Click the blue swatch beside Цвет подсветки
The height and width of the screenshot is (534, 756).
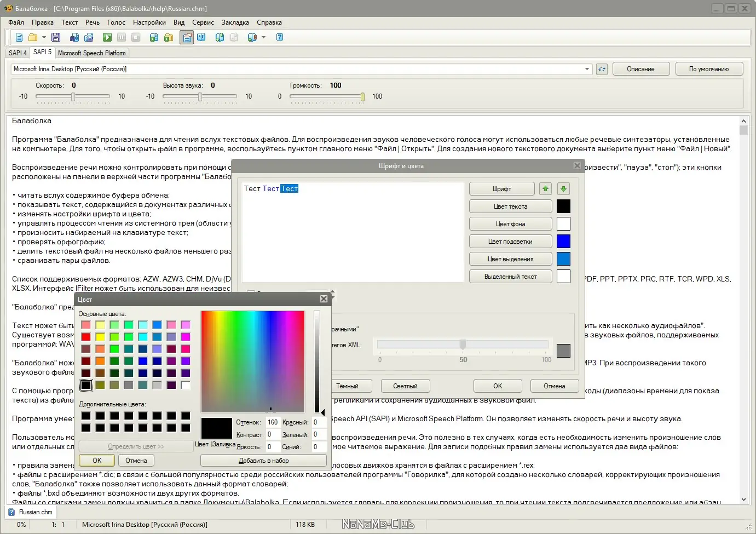(x=563, y=242)
